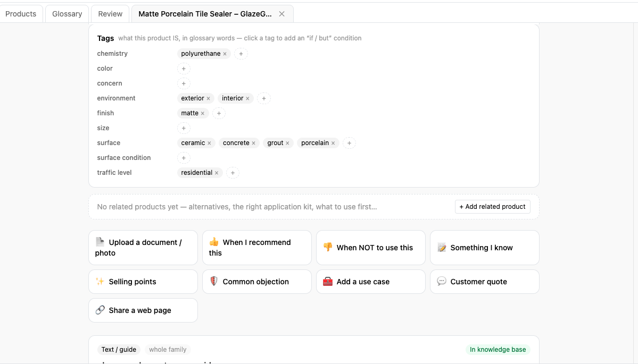This screenshot has width=638, height=364.
Task: Remove the exterior environment tag
Action: click(209, 98)
